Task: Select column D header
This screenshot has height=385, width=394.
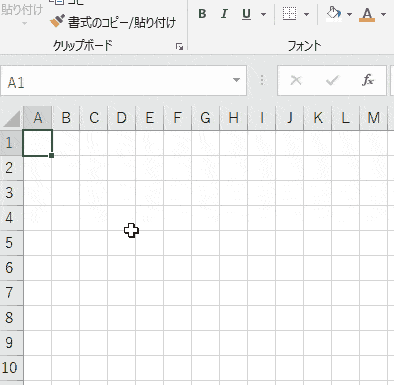Action: (122, 118)
